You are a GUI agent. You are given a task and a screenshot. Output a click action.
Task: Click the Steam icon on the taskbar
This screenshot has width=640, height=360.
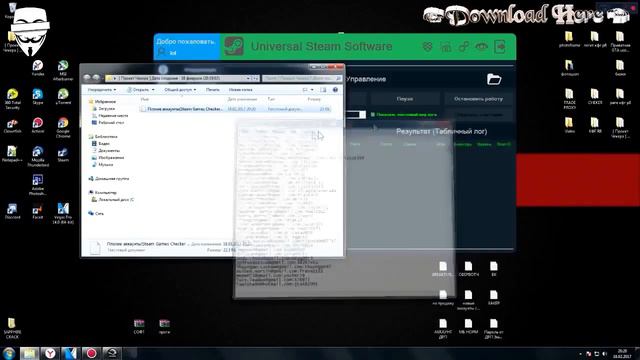pyautogui.click(x=112, y=353)
